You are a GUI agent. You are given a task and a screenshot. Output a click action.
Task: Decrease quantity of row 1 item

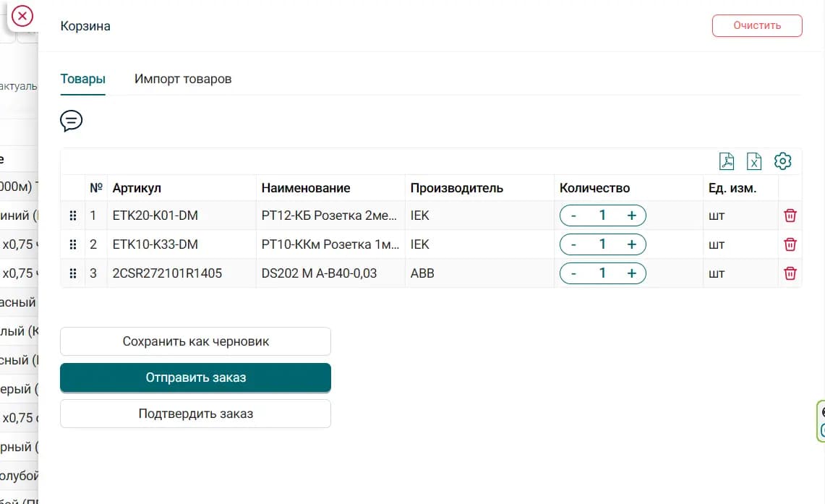tap(574, 215)
